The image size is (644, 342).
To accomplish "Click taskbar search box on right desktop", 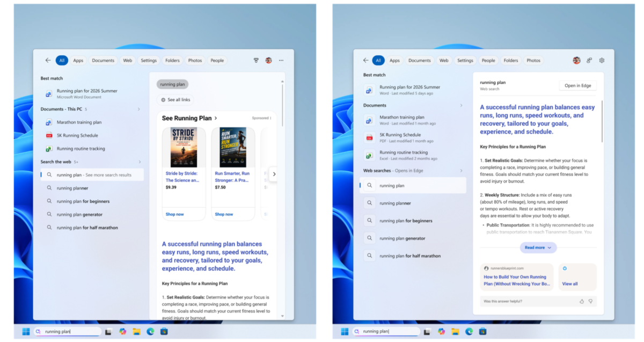I will tap(386, 331).
